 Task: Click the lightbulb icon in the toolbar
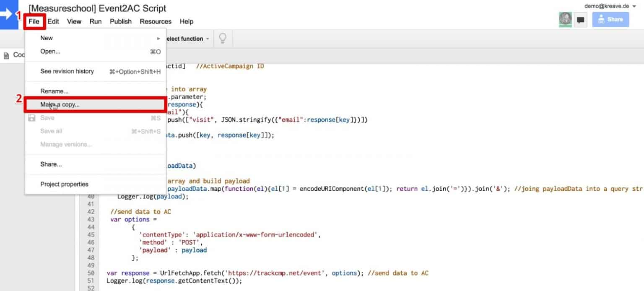pyautogui.click(x=223, y=38)
